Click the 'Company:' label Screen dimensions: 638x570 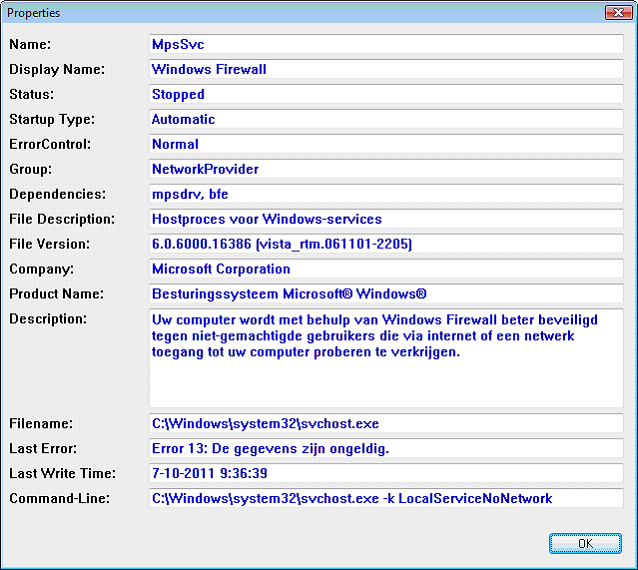coord(42,269)
